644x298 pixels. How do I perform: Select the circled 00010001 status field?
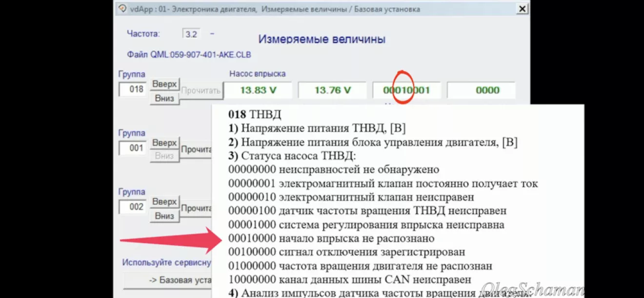pos(406,90)
